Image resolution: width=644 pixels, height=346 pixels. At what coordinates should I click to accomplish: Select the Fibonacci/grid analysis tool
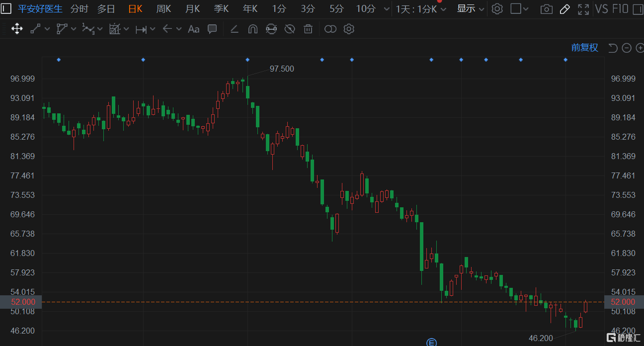[x=115, y=29]
